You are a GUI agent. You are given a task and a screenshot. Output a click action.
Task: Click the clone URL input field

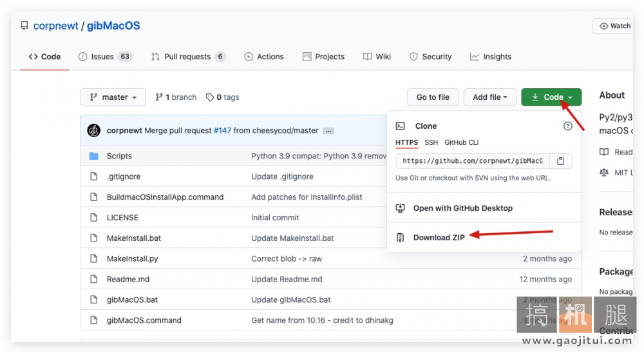pyautogui.click(x=472, y=161)
